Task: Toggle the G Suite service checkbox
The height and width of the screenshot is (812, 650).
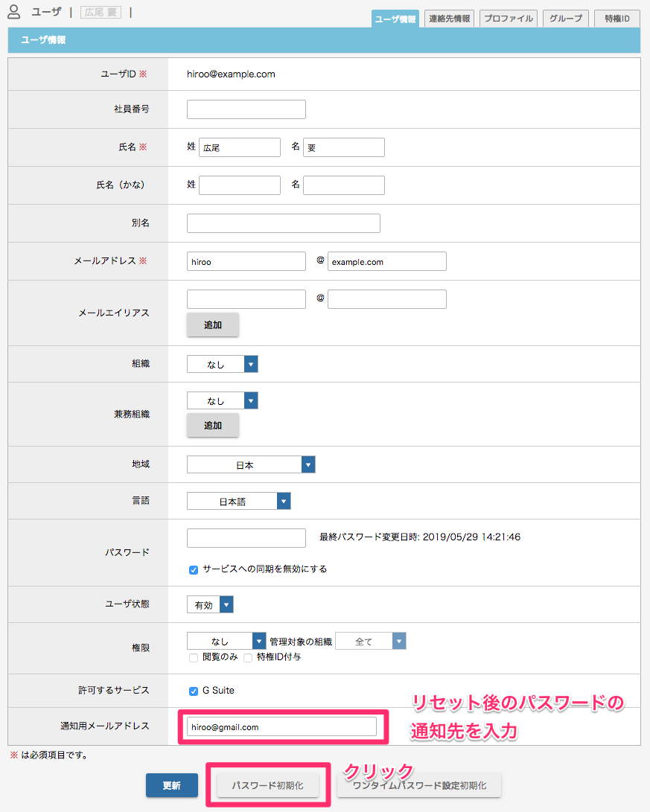Action: pos(194,691)
